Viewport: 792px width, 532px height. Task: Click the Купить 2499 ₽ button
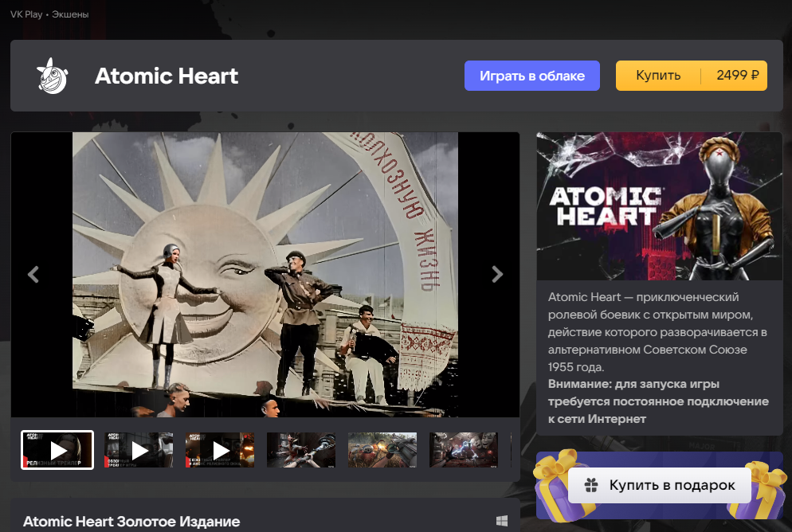tap(691, 76)
